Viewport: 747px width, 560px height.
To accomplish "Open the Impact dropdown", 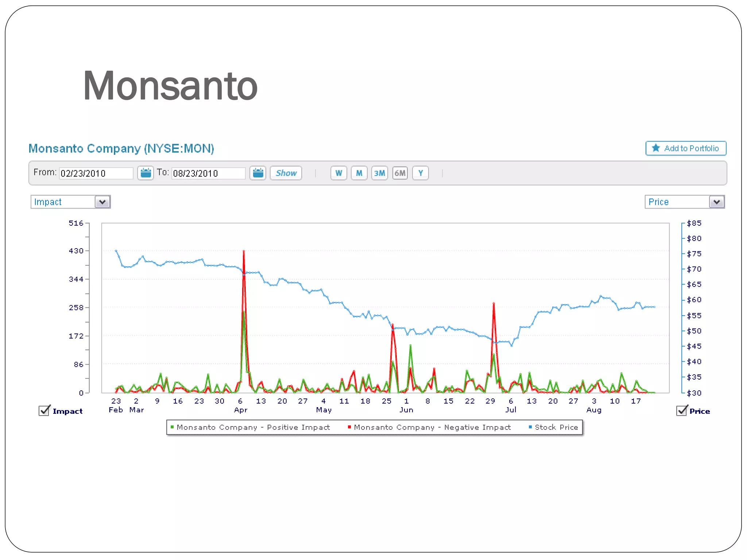I will point(70,202).
